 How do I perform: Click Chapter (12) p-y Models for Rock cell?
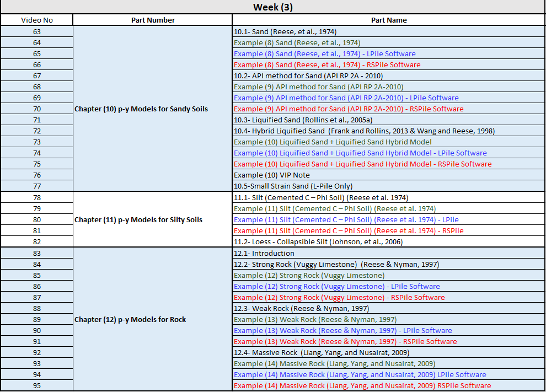(x=130, y=319)
